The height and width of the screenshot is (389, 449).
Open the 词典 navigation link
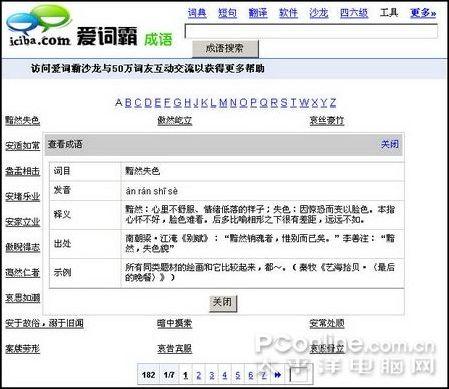(x=197, y=13)
